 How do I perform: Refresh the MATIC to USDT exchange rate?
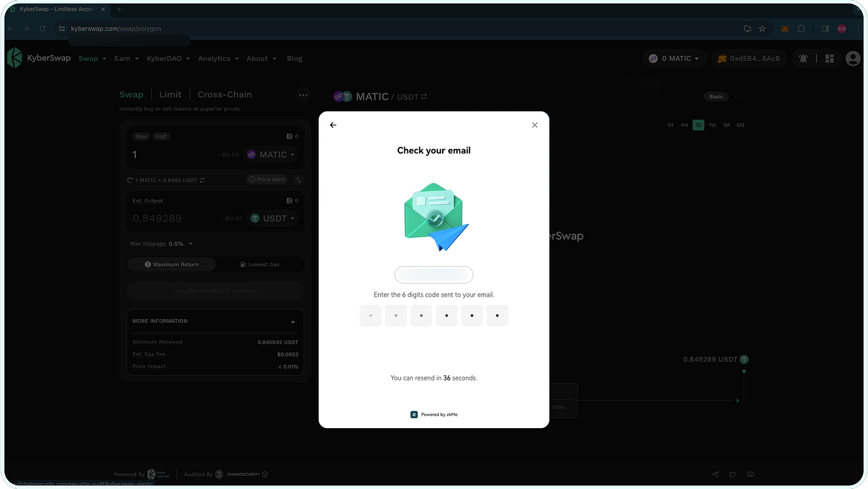tap(130, 180)
